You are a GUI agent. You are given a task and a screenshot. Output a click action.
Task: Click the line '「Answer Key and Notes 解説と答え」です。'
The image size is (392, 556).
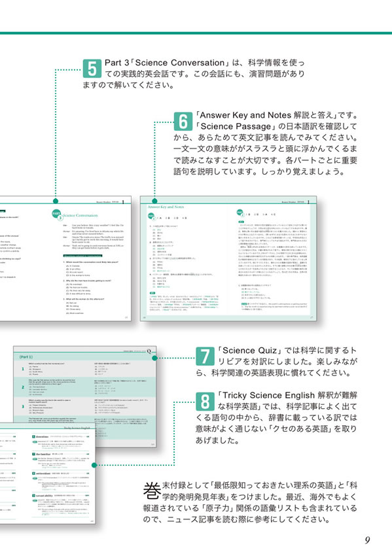[x=276, y=115]
